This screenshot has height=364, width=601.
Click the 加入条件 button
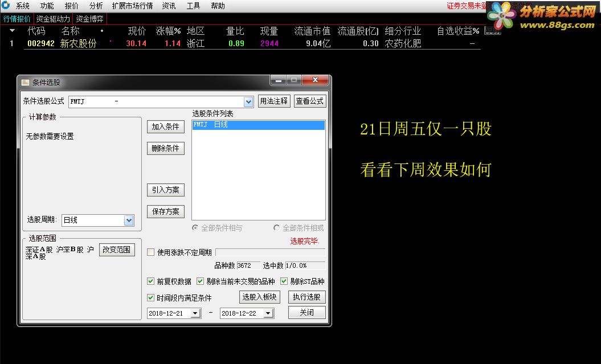pyautogui.click(x=165, y=126)
